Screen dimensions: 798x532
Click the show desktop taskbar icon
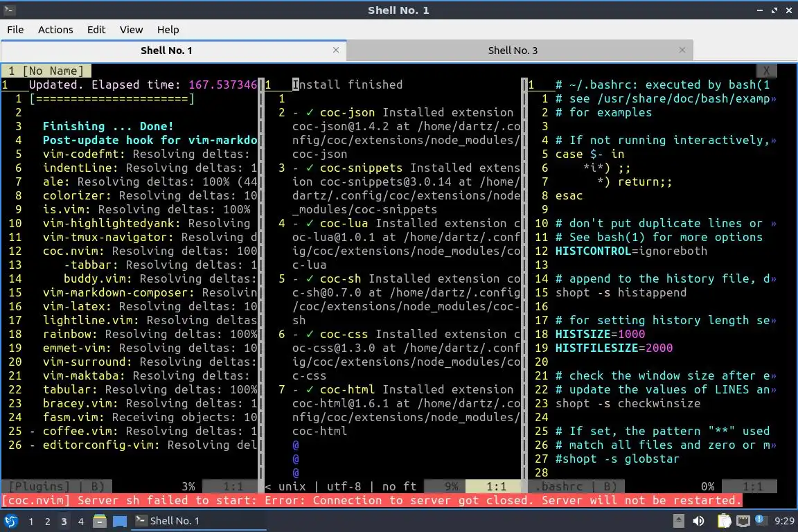pos(120,521)
